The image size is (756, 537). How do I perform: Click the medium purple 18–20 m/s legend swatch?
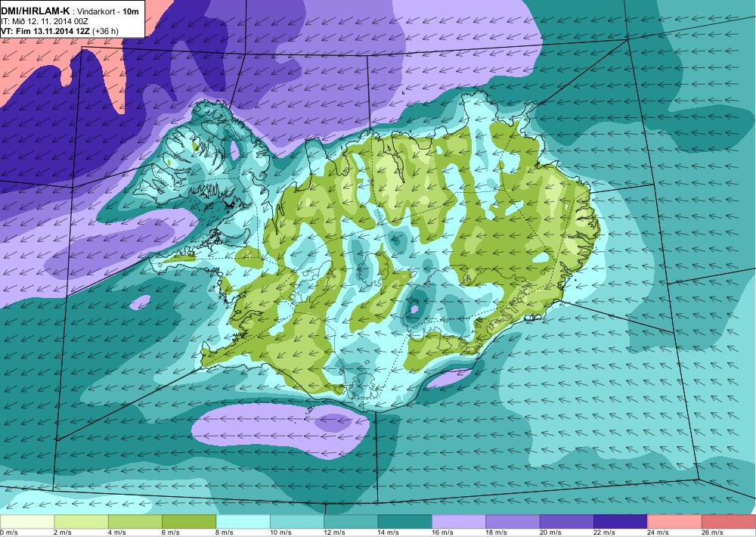513,522
